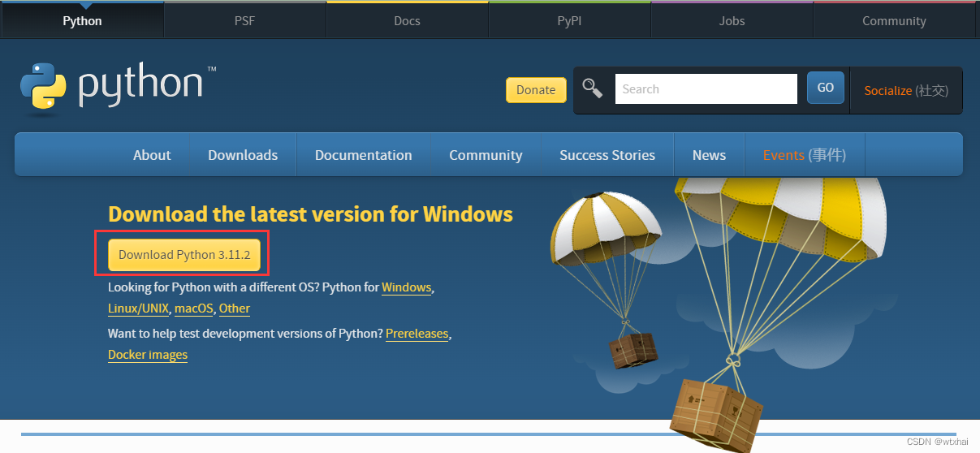The image size is (980, 453).
Task: Open the Jobs tab
Action: pyautogui.click(x=732, y=20)
